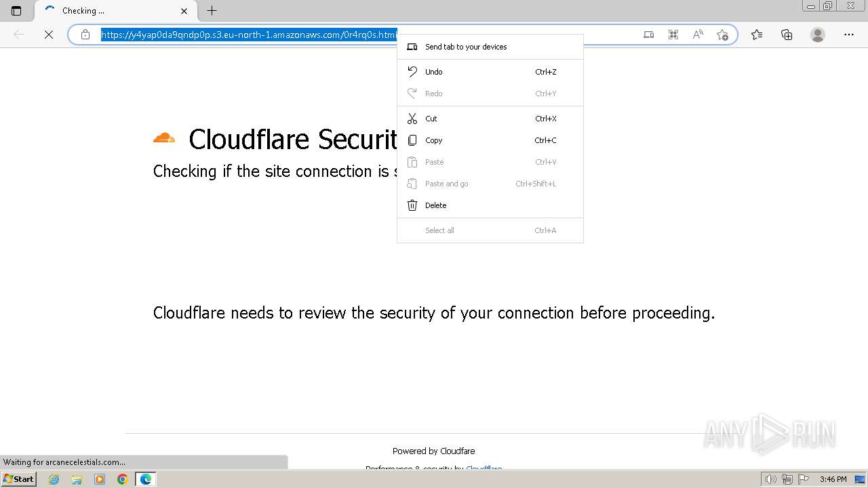Open the tab actions menu icon
The height and width of the screenshot is (488, 868).
16,11
